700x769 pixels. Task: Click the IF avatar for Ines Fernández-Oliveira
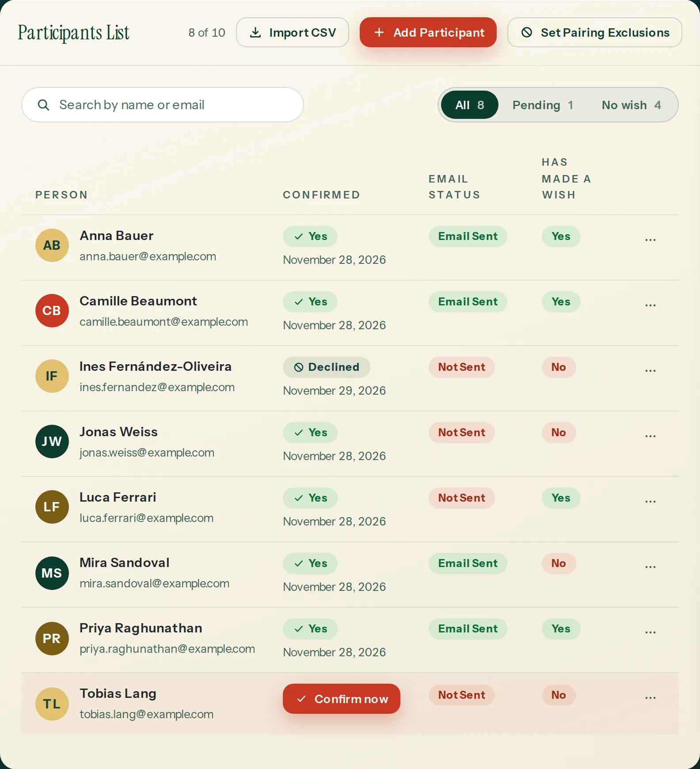pyautogui.click(x=52, y=376)
